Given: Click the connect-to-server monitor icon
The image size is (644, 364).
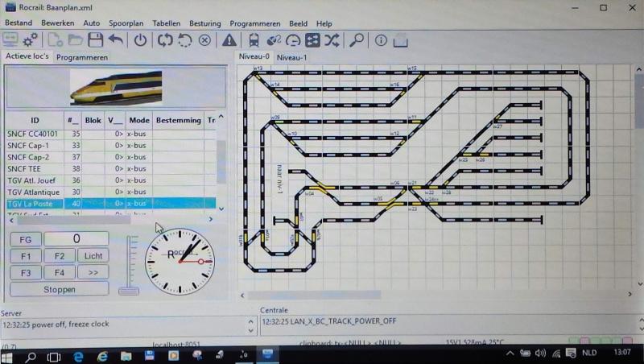Looking at the screenshot, I should click(x=10, y=39).
